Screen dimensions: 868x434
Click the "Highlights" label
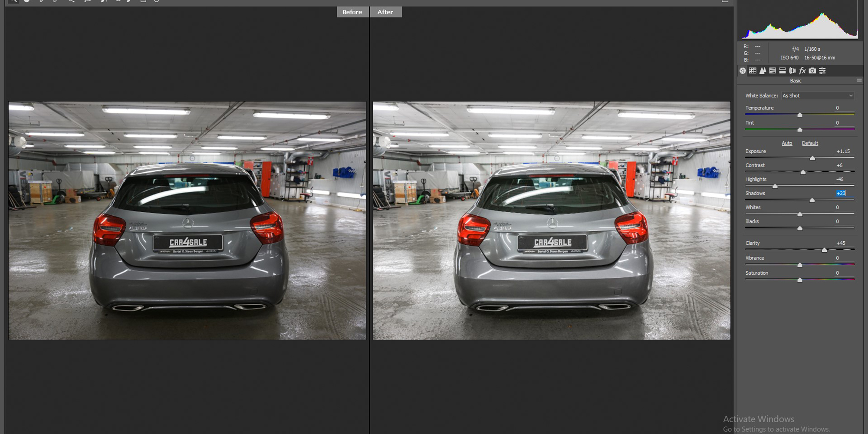[756, 179]
